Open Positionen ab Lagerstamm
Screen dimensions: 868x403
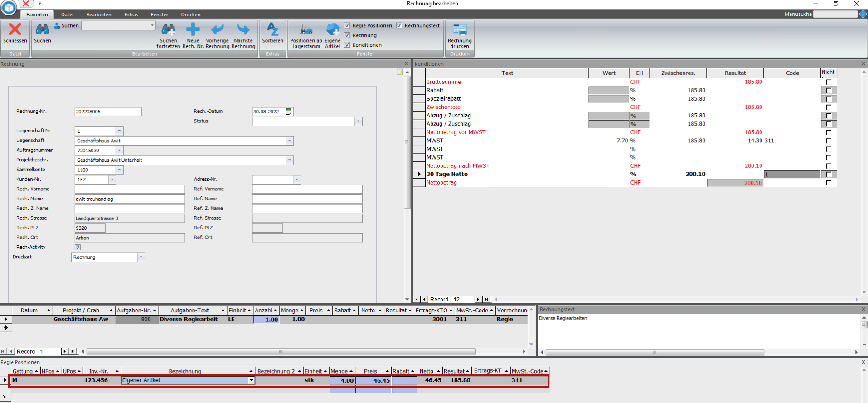coord(306,30)
